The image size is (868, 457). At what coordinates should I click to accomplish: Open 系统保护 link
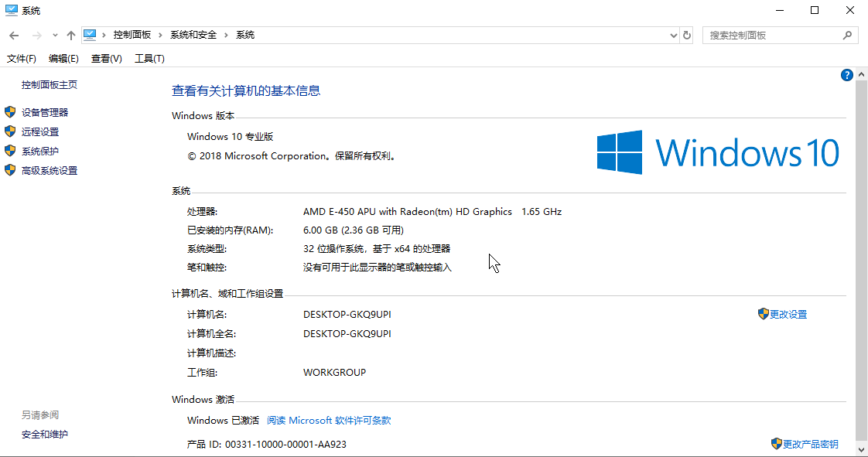click(40, 151)
